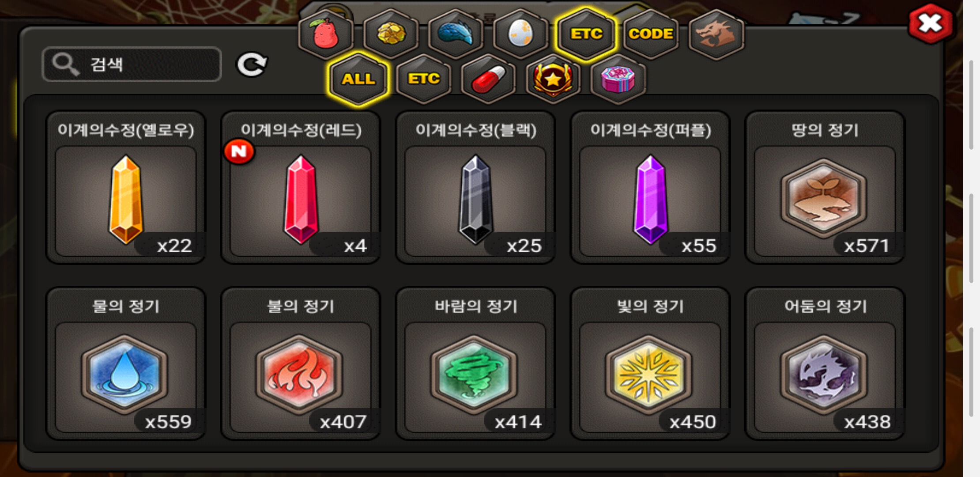Viewport: 980px width, 477px height.
Task: Select the CODE category tab
Action: click(x=651, y=34)
